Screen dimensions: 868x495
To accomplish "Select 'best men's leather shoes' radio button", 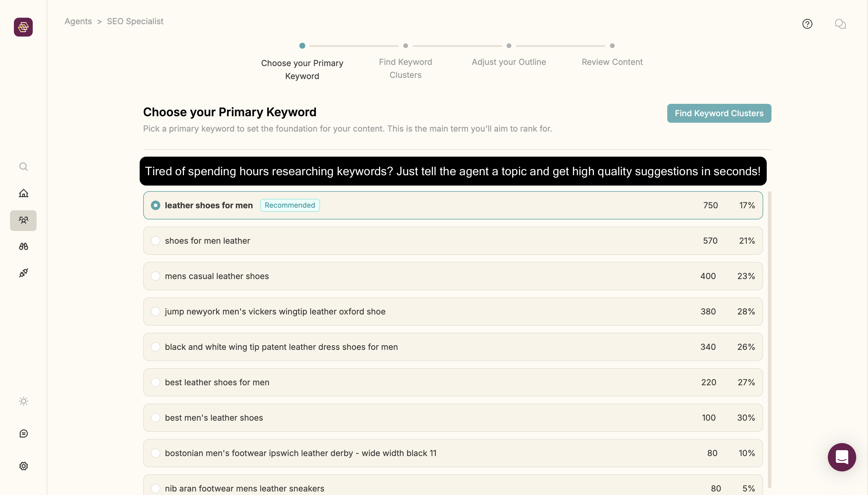I will 156,417.
